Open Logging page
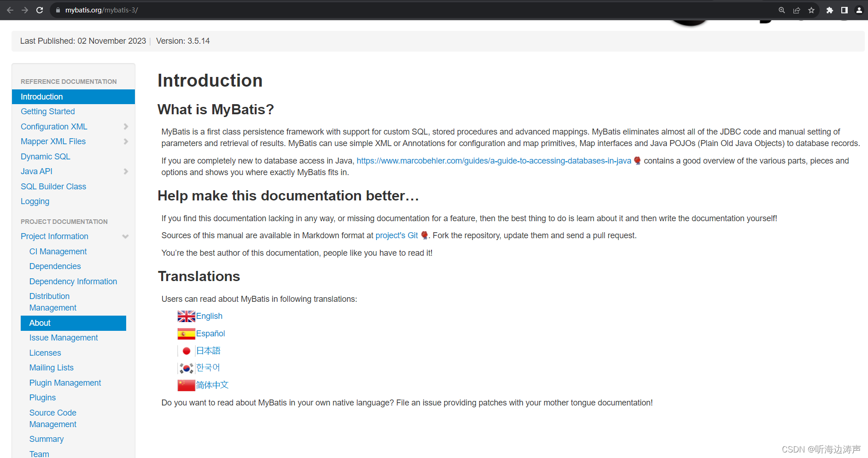The height and width of the screenshot is (458, 868). 35,201
